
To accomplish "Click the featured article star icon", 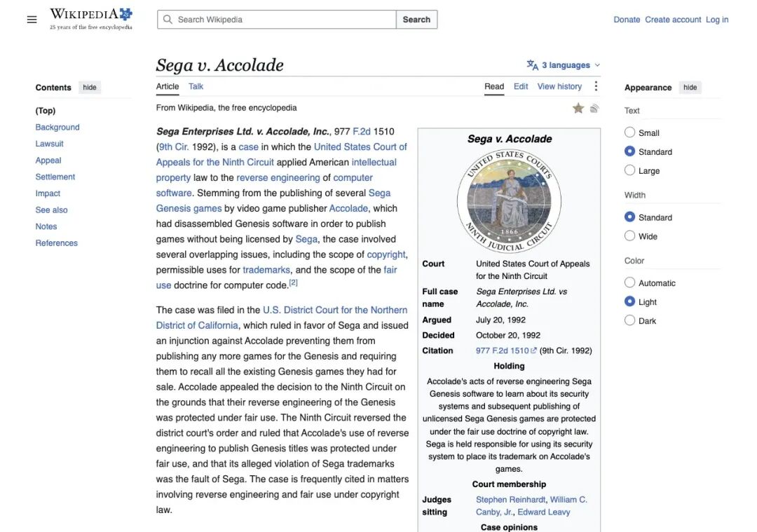I will (x=578, y=108).
